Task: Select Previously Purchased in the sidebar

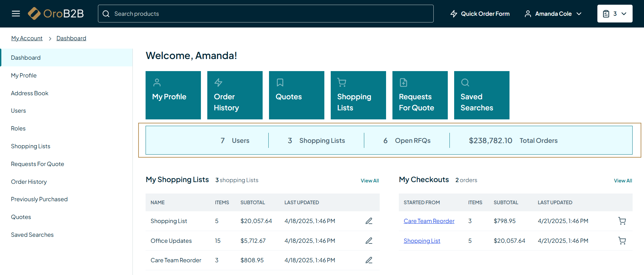Action: pos(39,199)
